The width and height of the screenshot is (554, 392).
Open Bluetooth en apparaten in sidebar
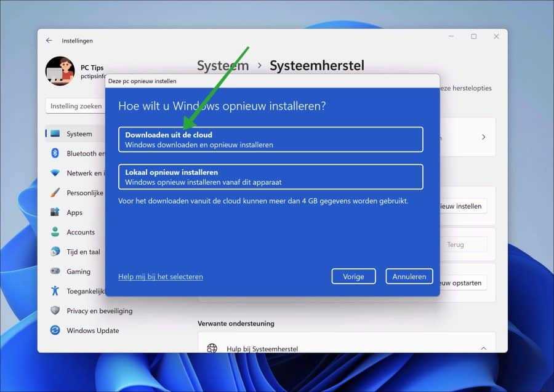pyautogui.click(x=75, y=153)
